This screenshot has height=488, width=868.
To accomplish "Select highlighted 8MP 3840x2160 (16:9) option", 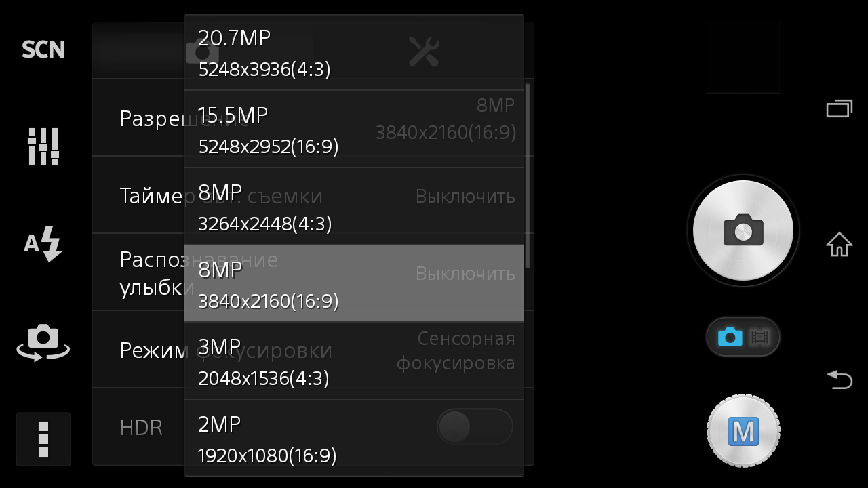I will pyautogui.click(x=354, y=283).
